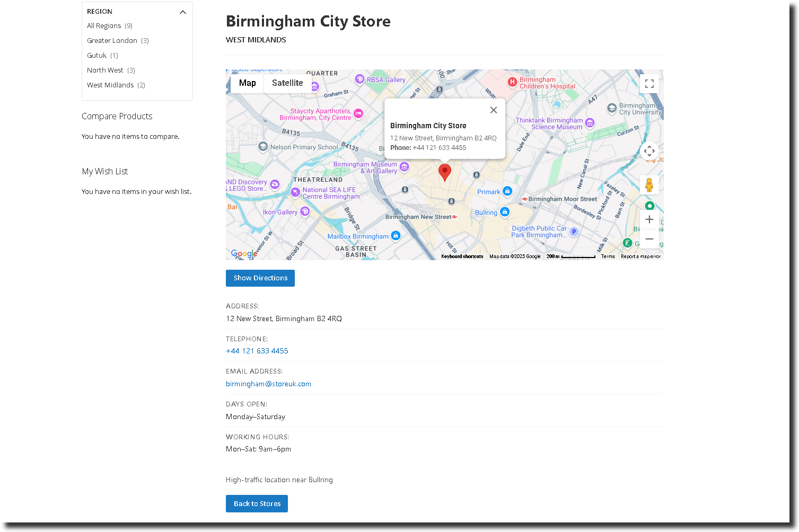Viewport: 799px width, 532px height.
Task: Switch to Satellite map view
Action: pyautogui.click(x=287, y=83)
